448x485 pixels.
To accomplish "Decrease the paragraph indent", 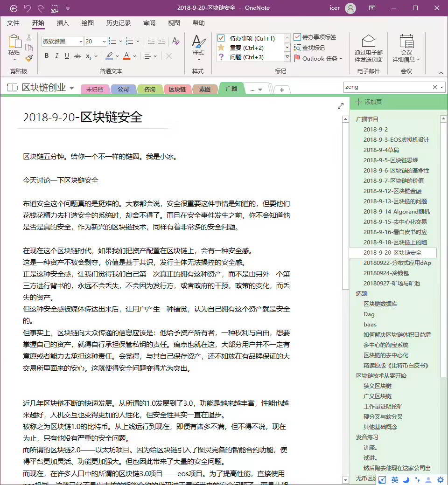I will (151, 41).
